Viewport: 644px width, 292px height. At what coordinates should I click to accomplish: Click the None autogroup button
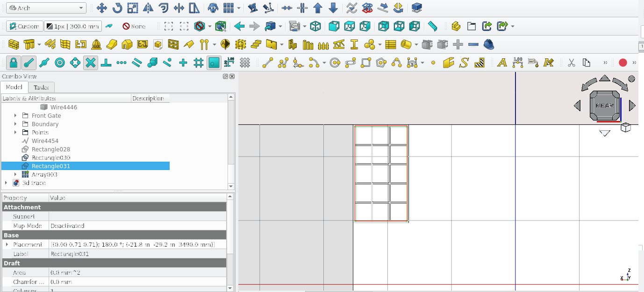click(x=134, y=26)
